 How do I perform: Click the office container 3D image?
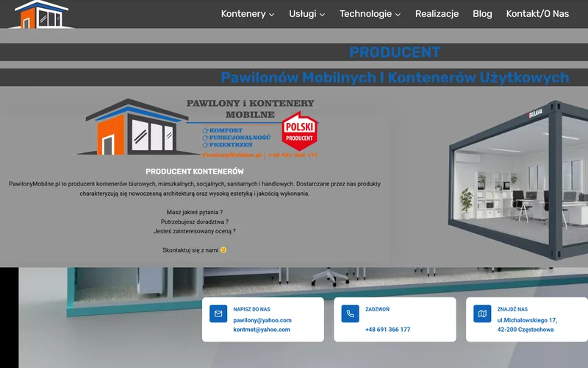(x=518, y=180)
